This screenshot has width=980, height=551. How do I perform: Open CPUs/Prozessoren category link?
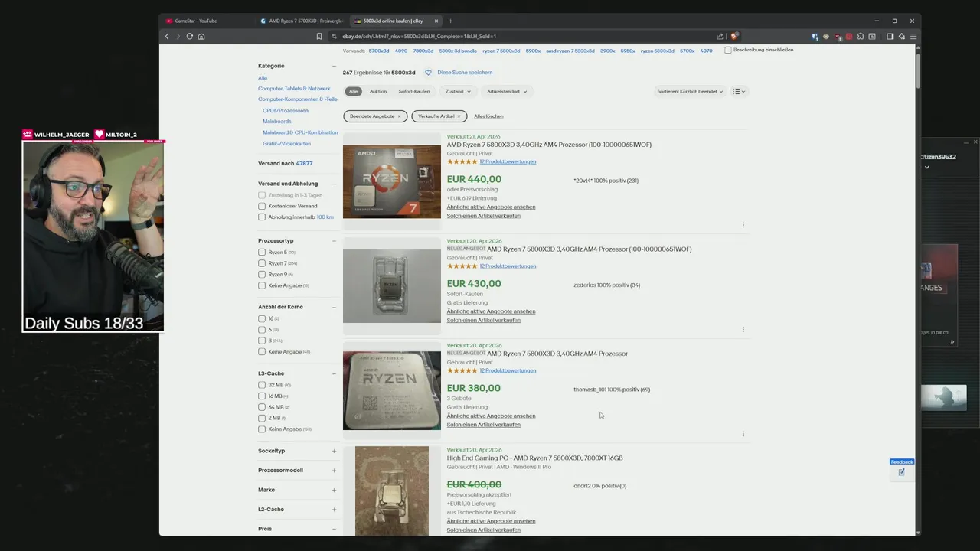pyautogui.click(x=286, y=110)
